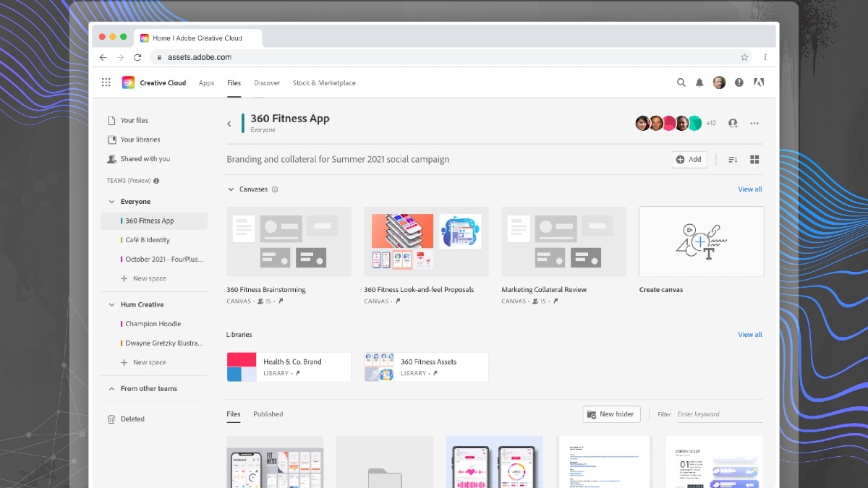The height and width of the screenshot is (488, 868).
Task: Collapse the From other teams section
Action: click(x=111, y=388)
